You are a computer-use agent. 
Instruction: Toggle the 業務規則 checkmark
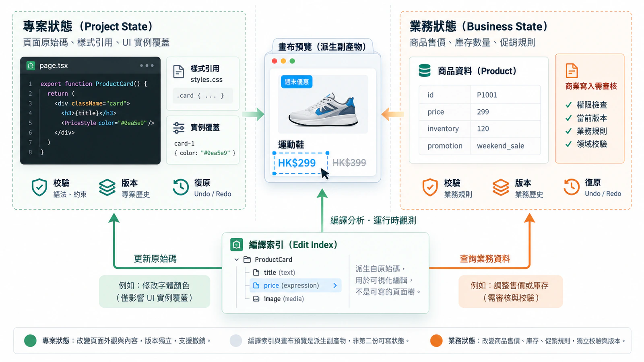(568, 131)
